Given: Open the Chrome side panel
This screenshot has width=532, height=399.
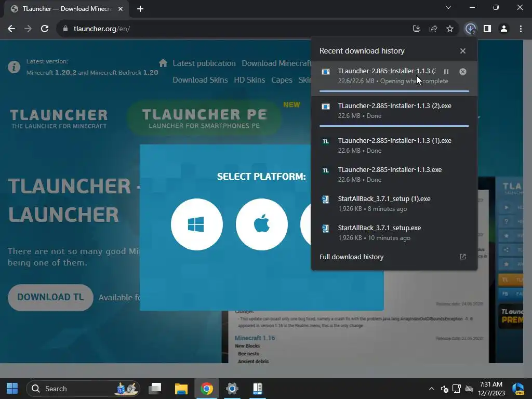Looking at the screenshot, I should [x=487, y=29].
